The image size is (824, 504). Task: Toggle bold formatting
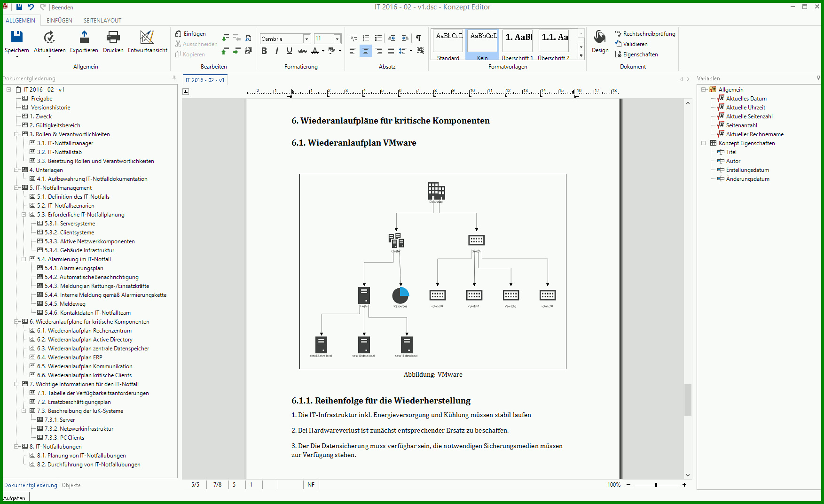coord(264,51)
